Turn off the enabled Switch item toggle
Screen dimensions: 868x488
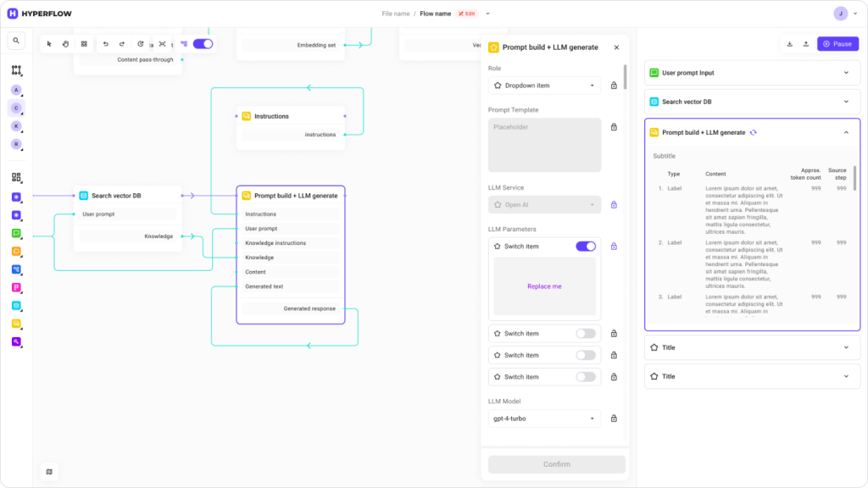point(586,247)
